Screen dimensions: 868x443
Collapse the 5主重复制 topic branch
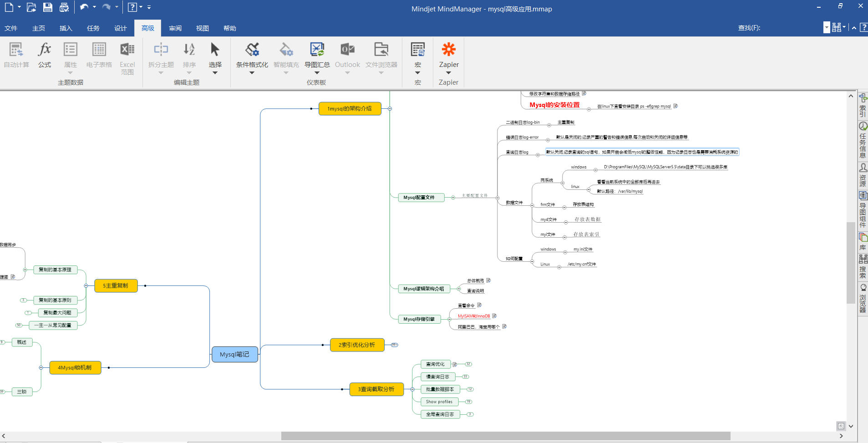(86, 286)
